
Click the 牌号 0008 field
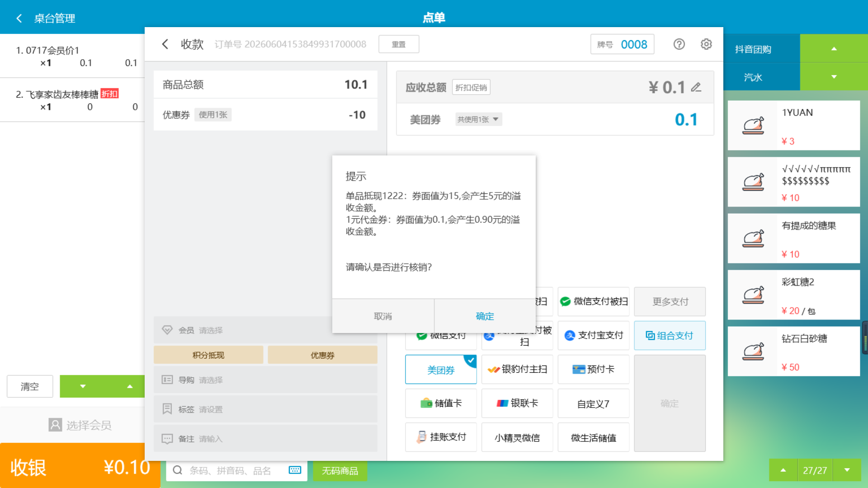622,44
